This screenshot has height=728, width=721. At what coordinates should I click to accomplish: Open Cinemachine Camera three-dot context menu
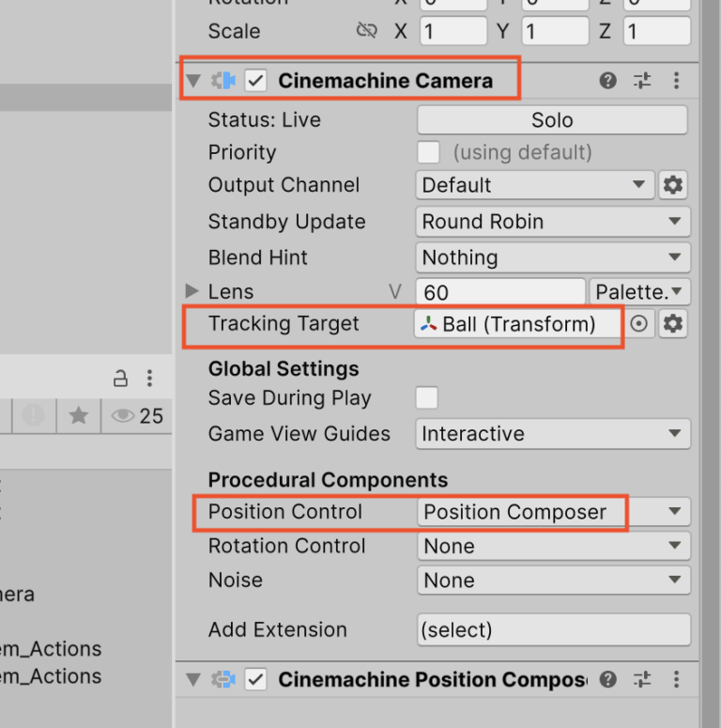coord(676,81)
